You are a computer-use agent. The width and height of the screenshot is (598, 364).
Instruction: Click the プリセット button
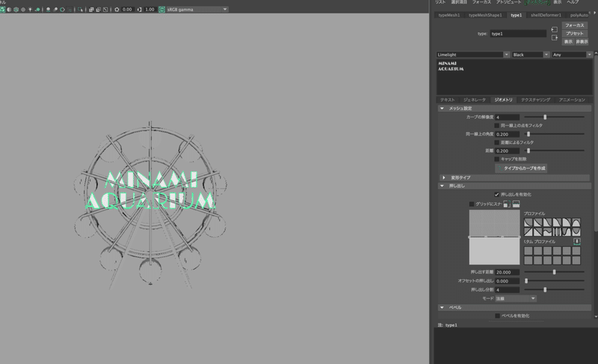pyautogui.click(x=574, y=34)
